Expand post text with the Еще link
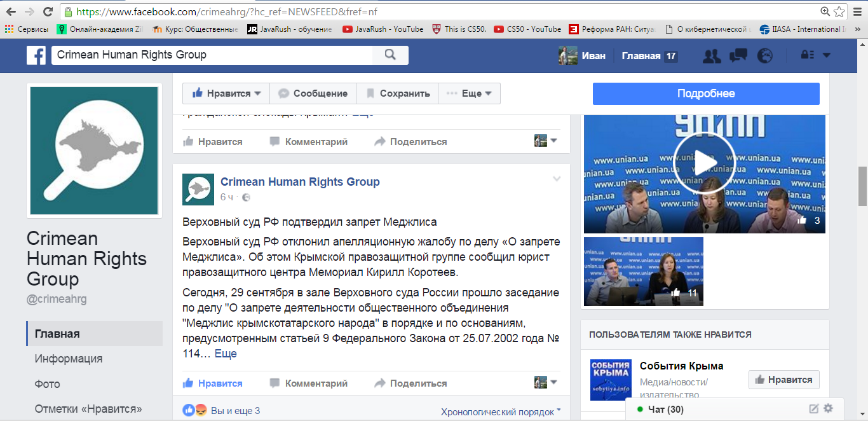Screen dimensions: 868x421 tap(226, 354)
